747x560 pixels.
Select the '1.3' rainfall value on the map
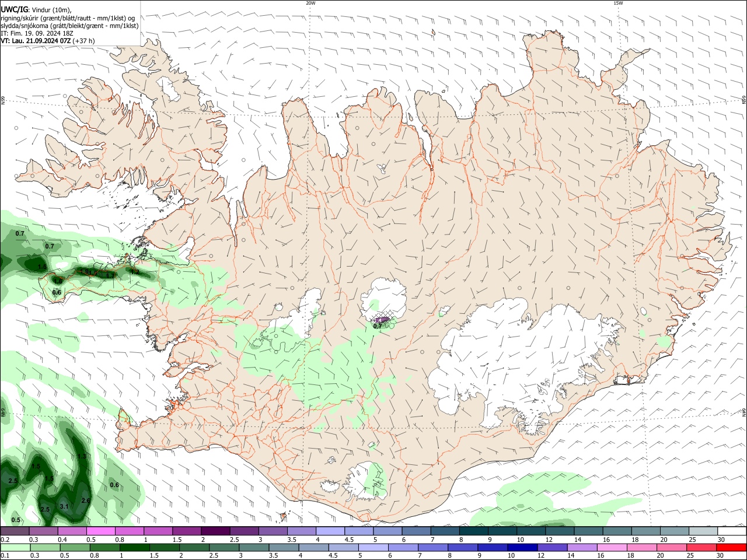tap(82, 457)
